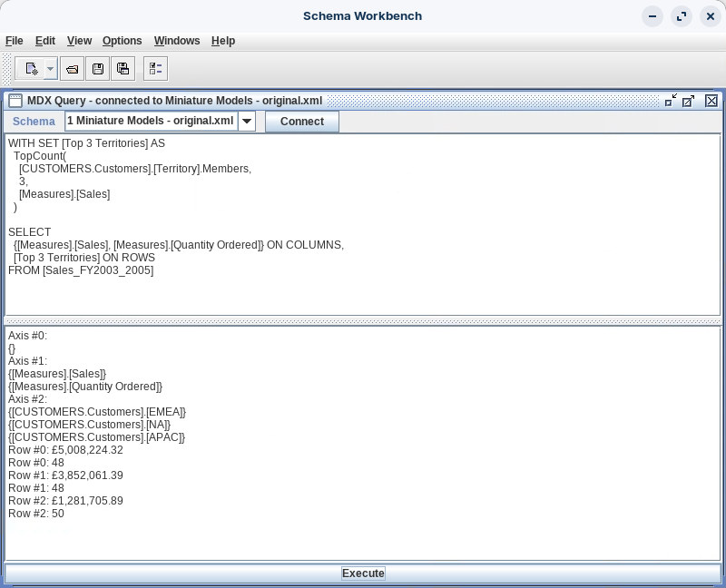Screen dimensions: 726x588
Task: Click the Save As toolbar icon
Action: (123, 69)
